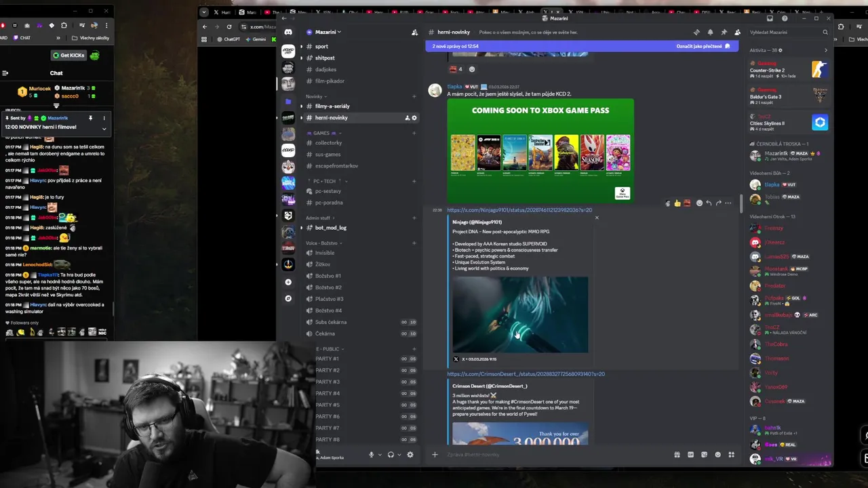This screenshot has width=868, height=488.
Task: Dismiss the Ninjago tweet embed
Action: (x=597, y=217)
